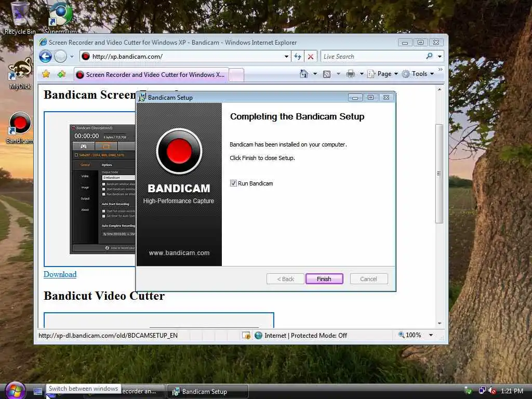Click the Show Desktop quick launch icon

point(38,392)
